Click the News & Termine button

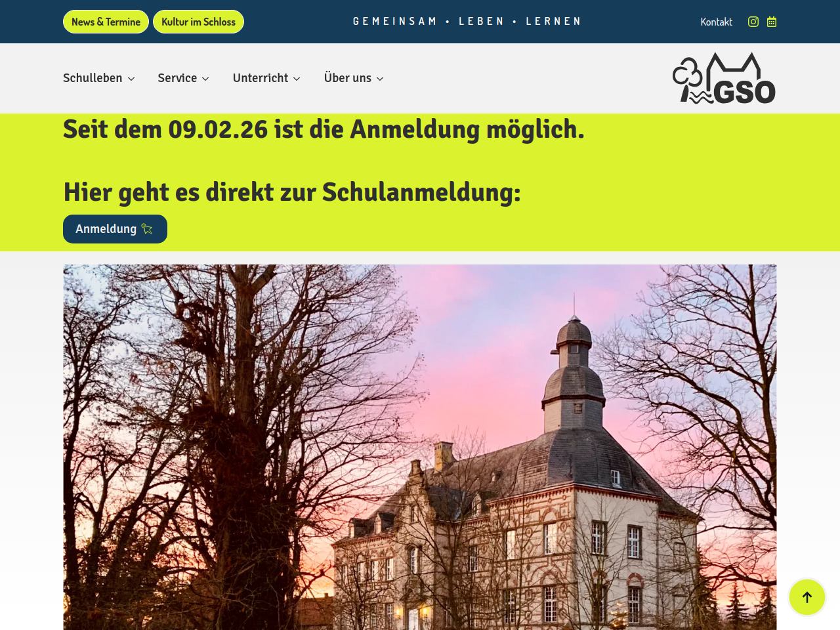[106, 22]
